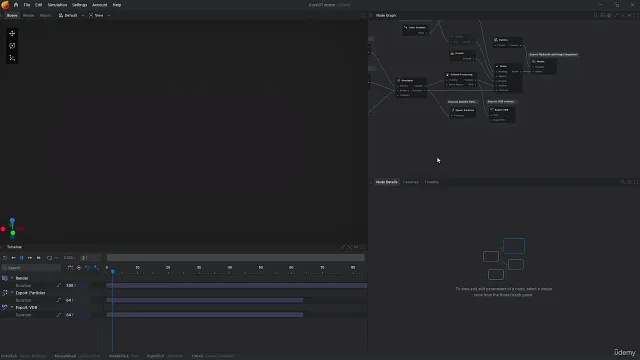Select the Move tool in the viewport toolbar

pos(12,33)
